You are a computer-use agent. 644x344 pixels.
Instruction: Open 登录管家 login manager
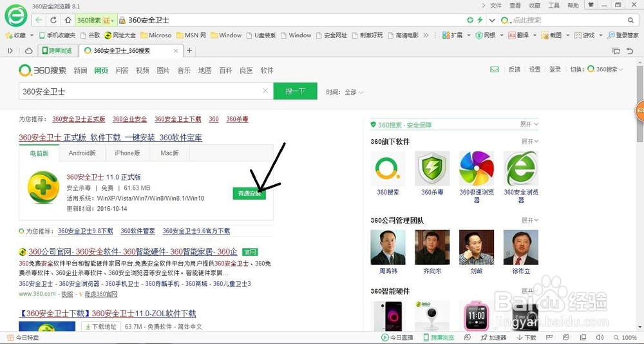[x=623, y=35]
